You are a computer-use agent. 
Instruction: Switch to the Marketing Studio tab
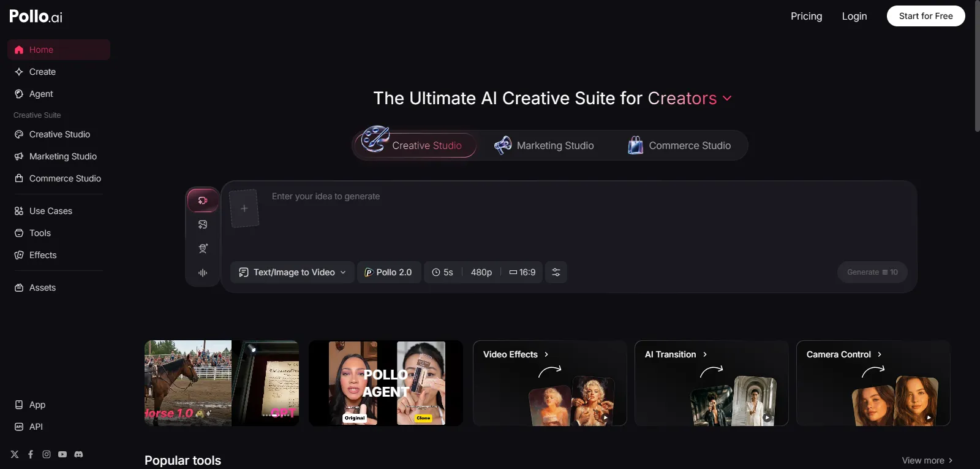click(x=544, y=145)
